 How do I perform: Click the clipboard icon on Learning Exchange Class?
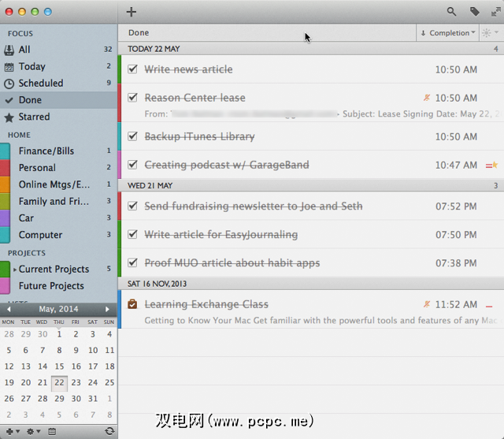[132, 304]
